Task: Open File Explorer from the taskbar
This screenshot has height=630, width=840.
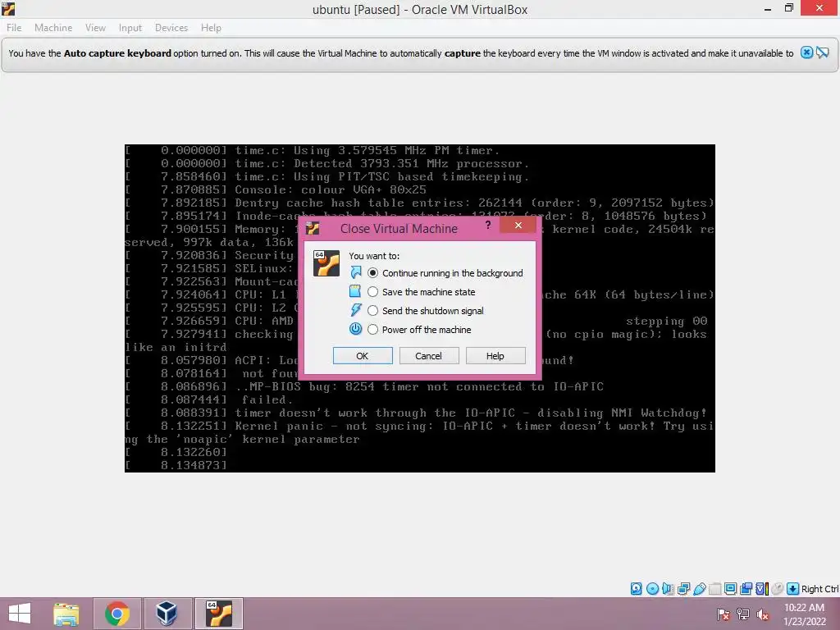Action: 66,614
